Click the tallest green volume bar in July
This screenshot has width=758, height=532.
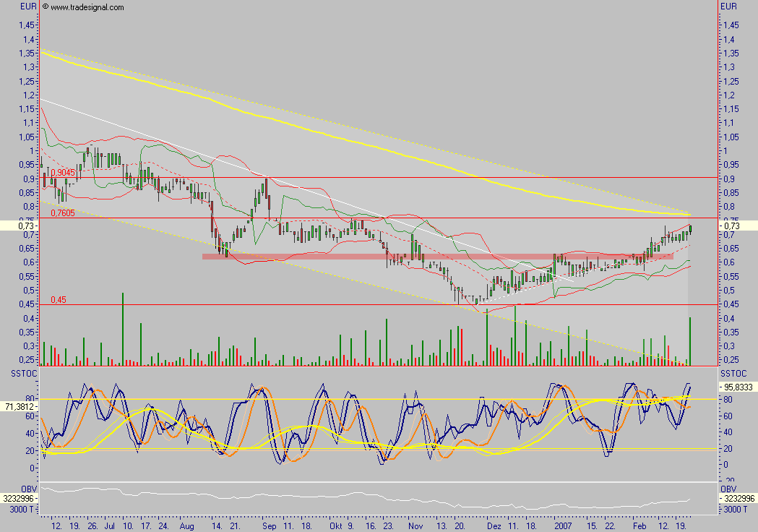[123, 329]
